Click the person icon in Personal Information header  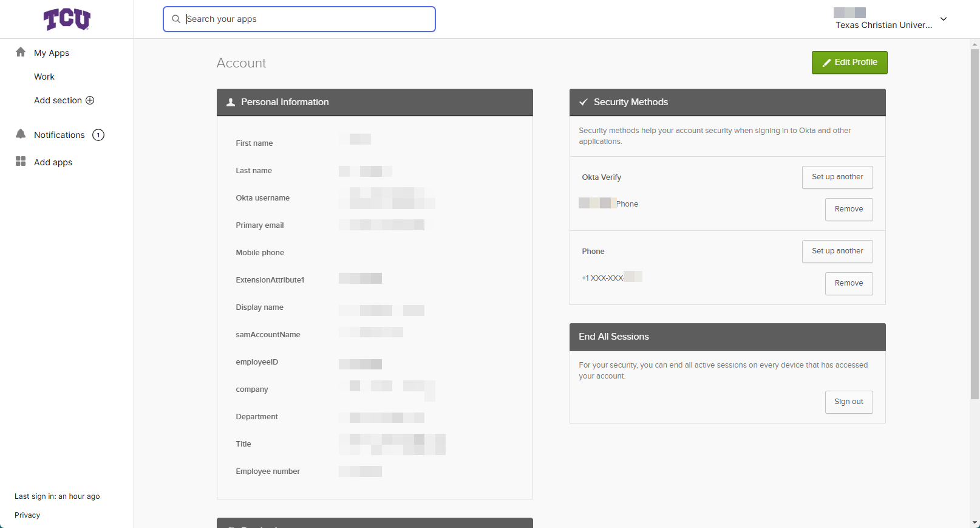pyautogui.click(x=231, y=102)
